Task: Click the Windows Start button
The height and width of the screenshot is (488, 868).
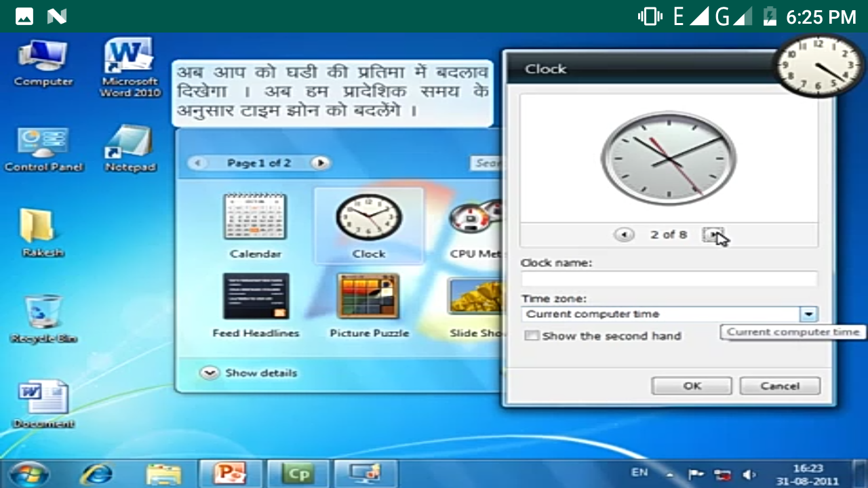Action: (28, 472)
